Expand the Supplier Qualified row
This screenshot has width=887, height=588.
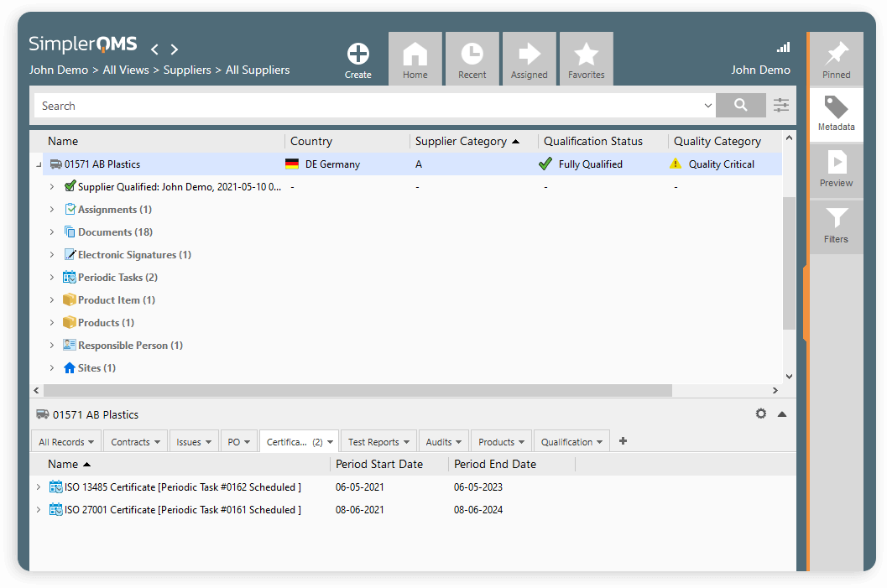51,186
